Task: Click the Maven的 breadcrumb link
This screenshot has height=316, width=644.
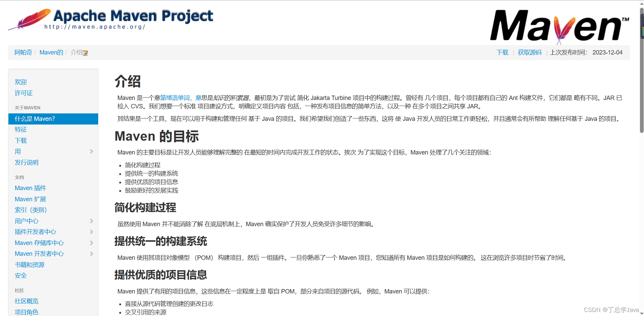Action: pyautogui.click(x=51, y=52)
